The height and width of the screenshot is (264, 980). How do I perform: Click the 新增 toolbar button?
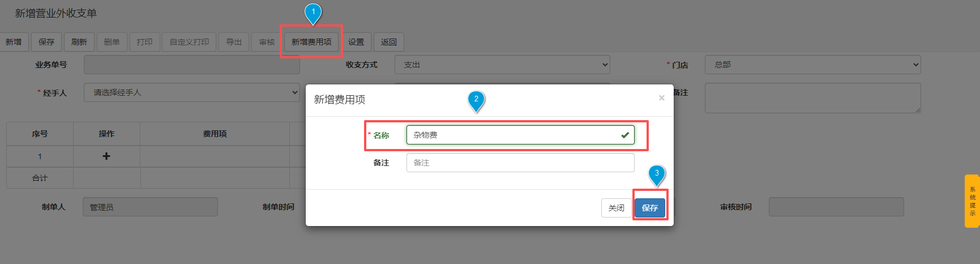14,42
